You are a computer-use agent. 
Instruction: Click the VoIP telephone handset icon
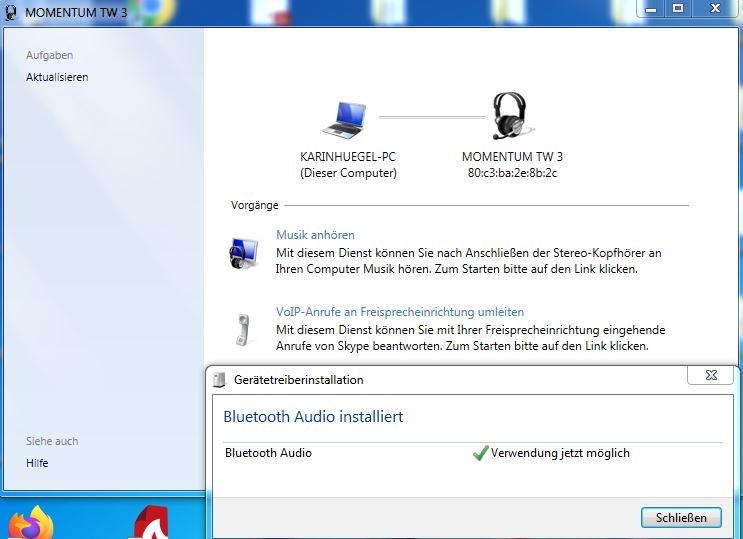coord(243,329)
